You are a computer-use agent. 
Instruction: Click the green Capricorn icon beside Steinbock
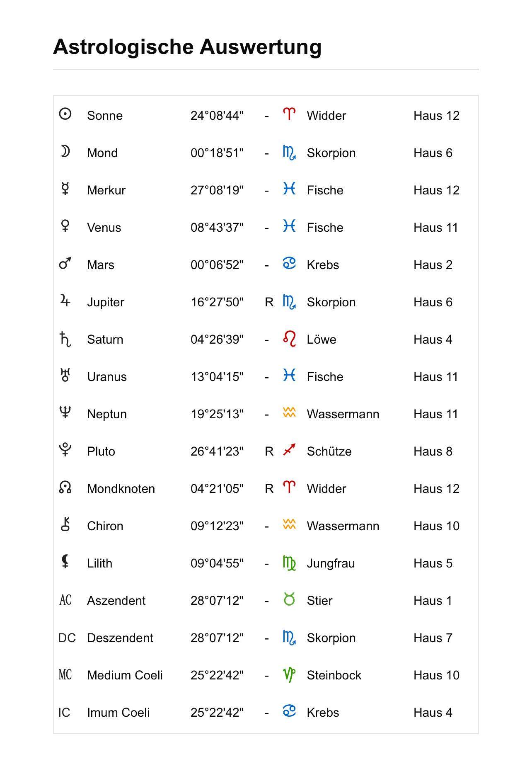coord(289,674)
